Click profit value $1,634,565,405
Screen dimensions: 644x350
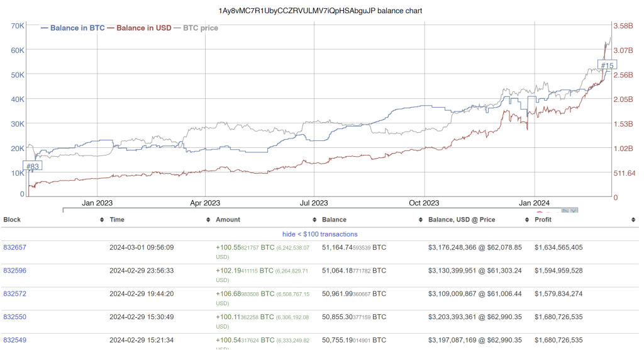pyautogui.click(x=558, y=247)
